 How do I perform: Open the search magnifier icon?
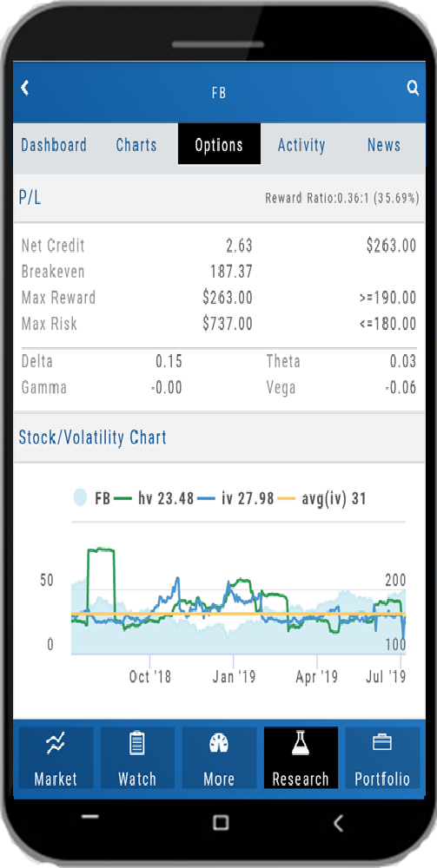click(x=413, y=88)
